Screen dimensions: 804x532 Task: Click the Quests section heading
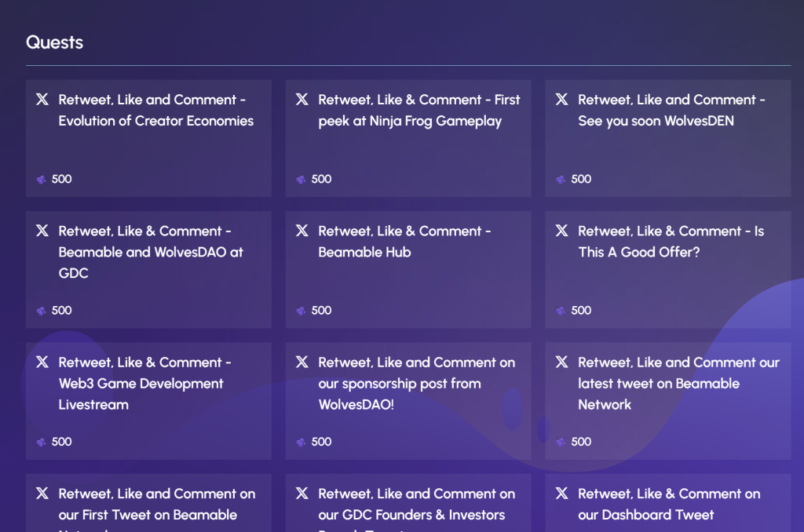click(54, 42)
